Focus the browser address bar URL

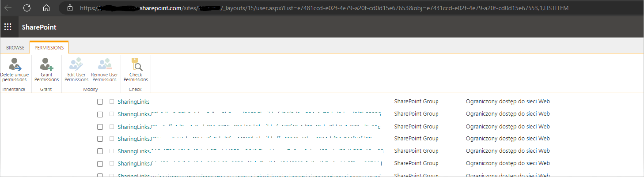coord(324,8)
